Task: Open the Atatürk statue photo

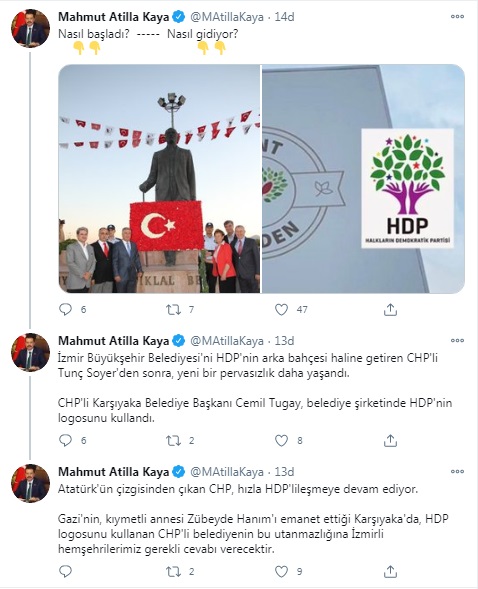Action: 160,179
